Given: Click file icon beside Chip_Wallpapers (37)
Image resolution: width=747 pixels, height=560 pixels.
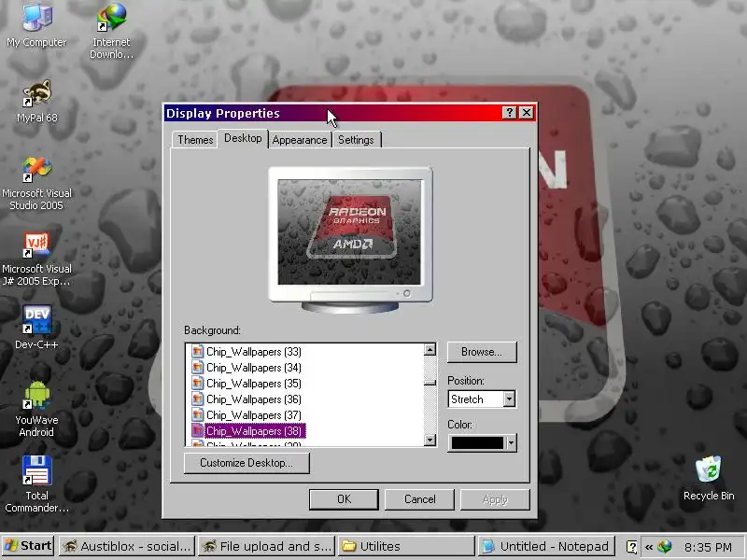Looking at the screenshot, I should 197,414.
